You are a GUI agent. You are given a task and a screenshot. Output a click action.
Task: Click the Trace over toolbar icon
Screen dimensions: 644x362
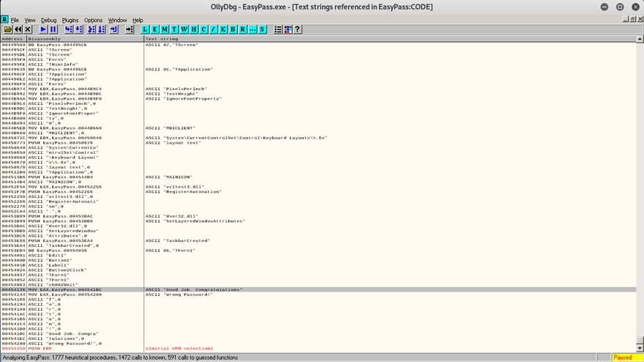pos(102,29)
